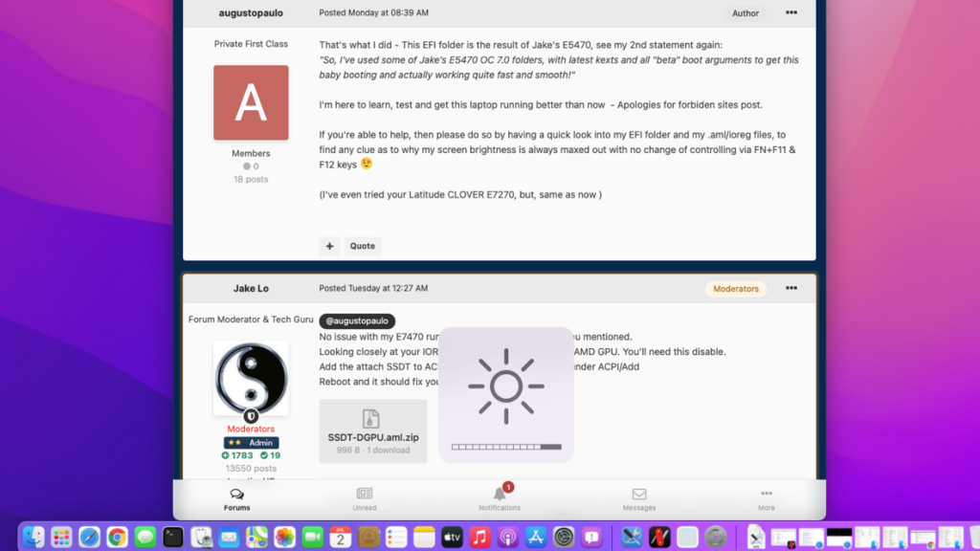Click the plus multiquote button

tap(329, 246)
